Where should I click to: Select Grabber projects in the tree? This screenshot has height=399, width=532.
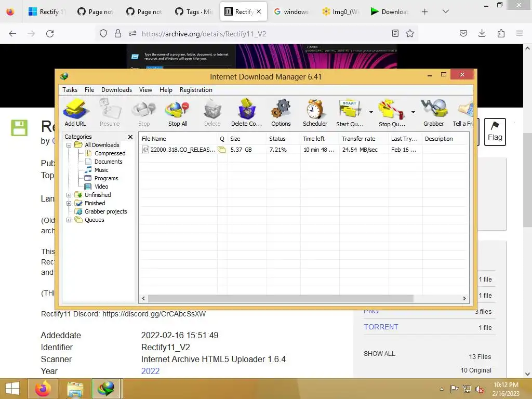pyautogui.click(x=105, y=212)
